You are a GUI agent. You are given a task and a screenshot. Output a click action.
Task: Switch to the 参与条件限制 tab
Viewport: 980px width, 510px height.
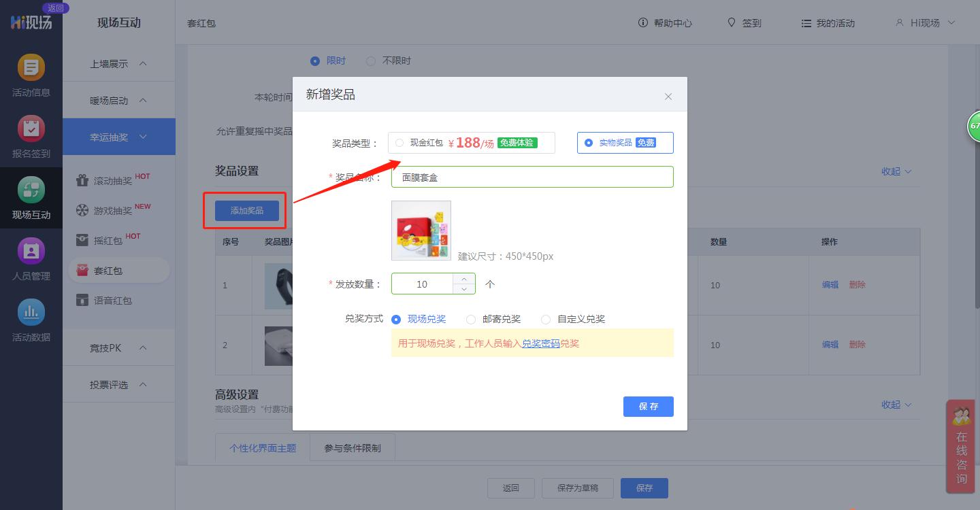tap(352, 447)
